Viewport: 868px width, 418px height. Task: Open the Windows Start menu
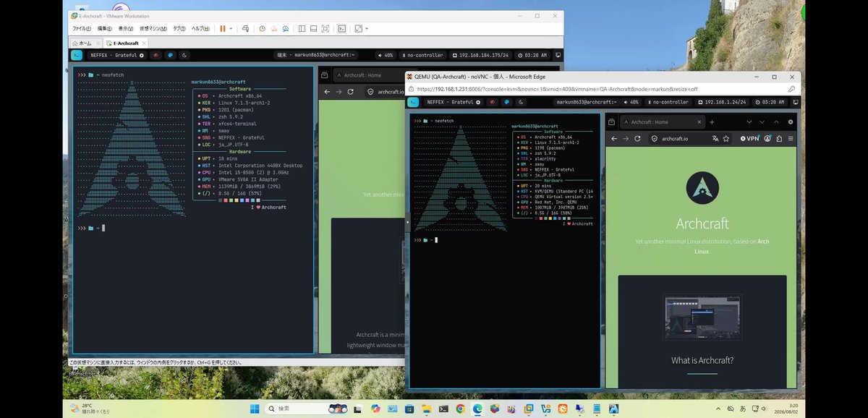(255, 409)
